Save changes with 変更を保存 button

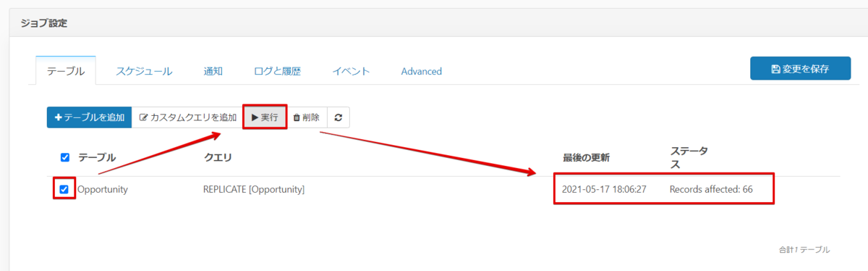(799, 69)
